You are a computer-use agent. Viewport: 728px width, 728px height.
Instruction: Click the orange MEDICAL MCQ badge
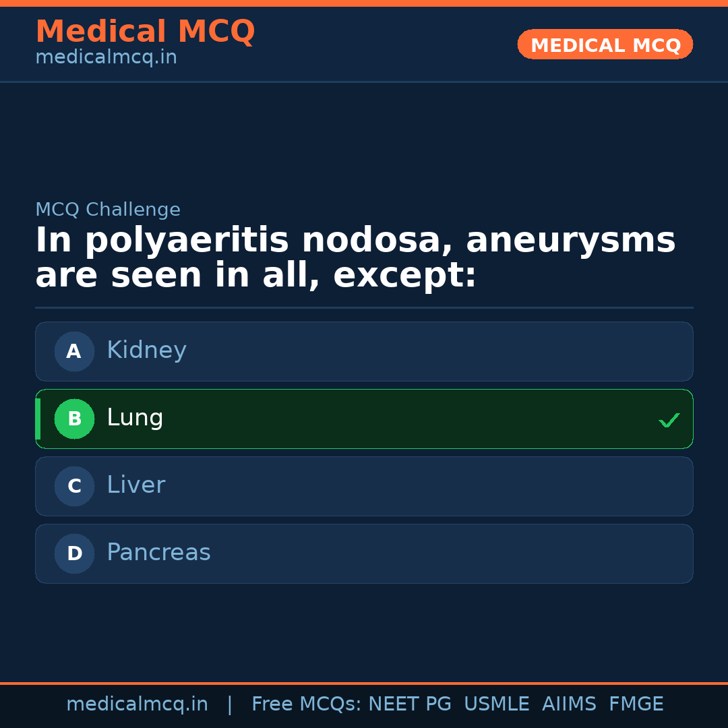(605, 44)
